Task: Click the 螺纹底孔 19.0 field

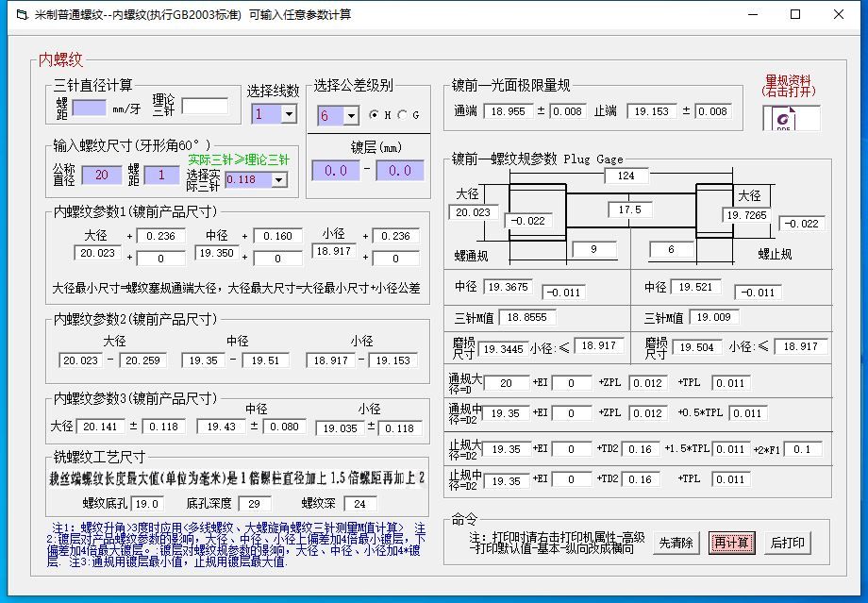Action: point(147,504)
